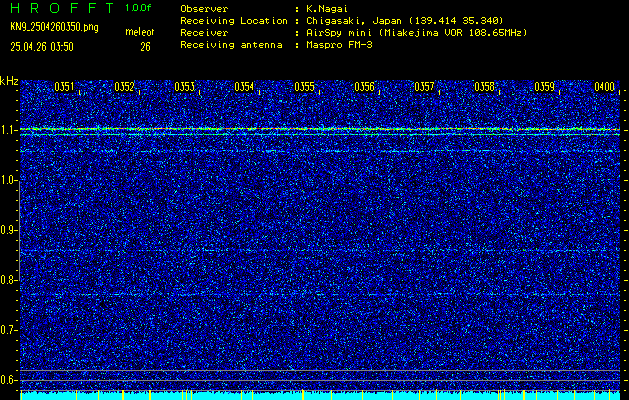
Task: Click the 0.9 frequency axis label
Action: click(9, 230)
